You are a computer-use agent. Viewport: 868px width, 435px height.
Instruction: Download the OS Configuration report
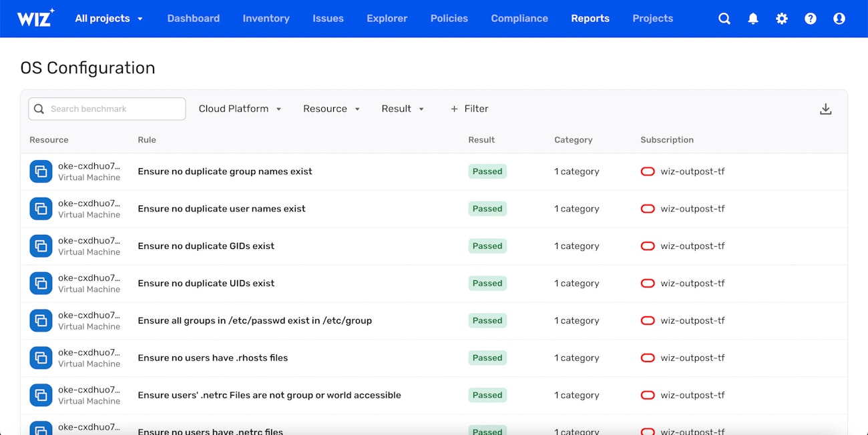pyautogui.click(x=825, y=109)
